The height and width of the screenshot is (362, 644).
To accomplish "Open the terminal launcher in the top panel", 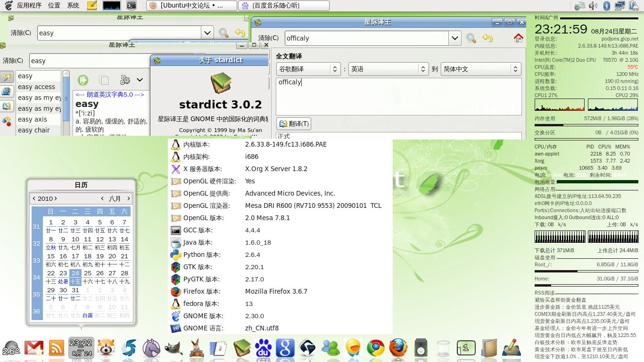I will pos(132,6).
